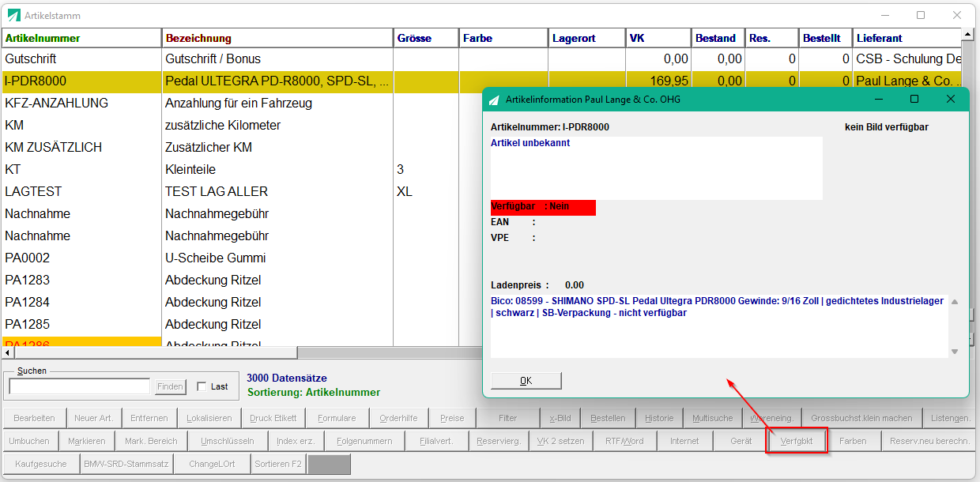
Task: Open Bearbeiten for the selected article
Action: 34,418
